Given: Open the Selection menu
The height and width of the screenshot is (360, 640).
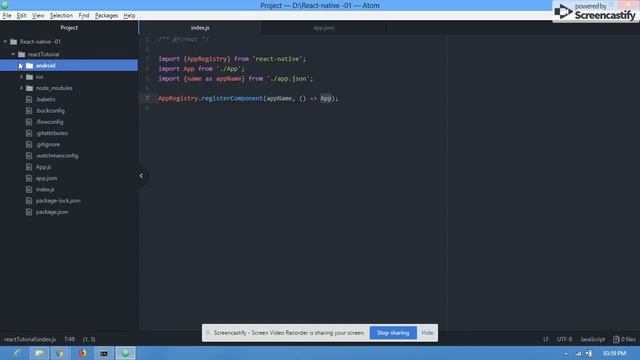Looking at the screenshot, I should pos(61,16).
